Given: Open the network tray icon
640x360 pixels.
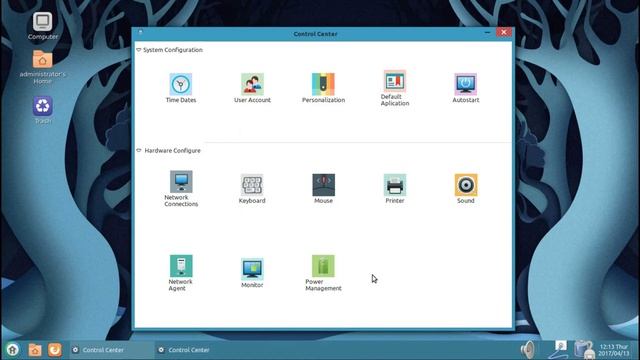Looking at the screenshot, I should (x=558, y=350).
